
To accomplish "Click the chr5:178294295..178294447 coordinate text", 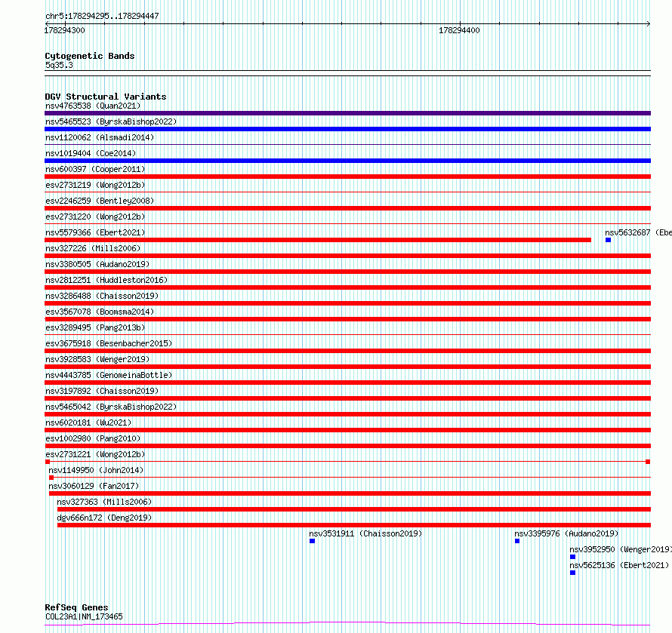I will pyautogui.click(x=102, y=17).
